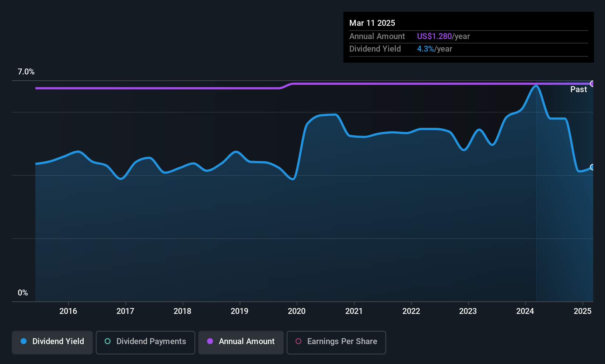The height and width of the screenshot is (364, 605).
Task: Toggle the Annual Amount series
Action: tap(241, 343)
